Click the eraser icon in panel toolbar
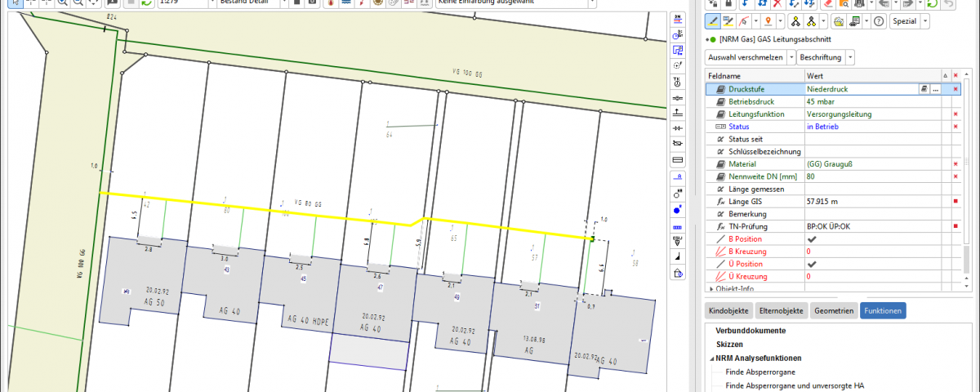This screenshot has height=392, width=980. pyautogui.click(x=827, y=3)
